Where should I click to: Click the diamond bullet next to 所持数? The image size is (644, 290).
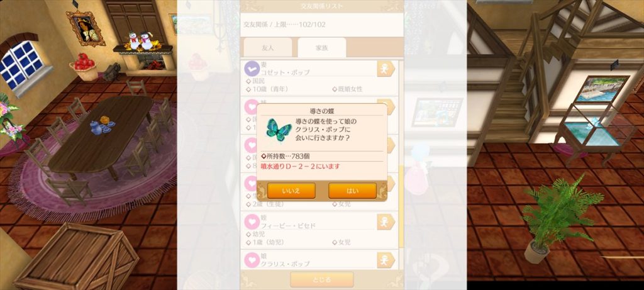point(264,156)
